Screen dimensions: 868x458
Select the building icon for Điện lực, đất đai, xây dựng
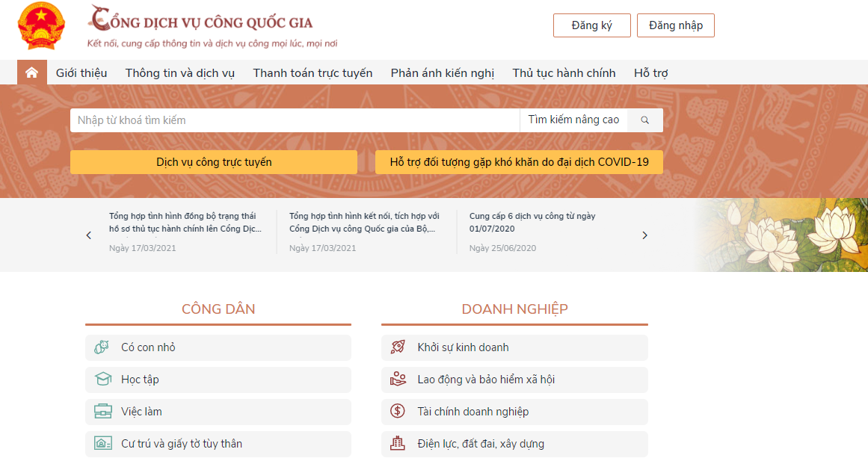click(396, 443)
